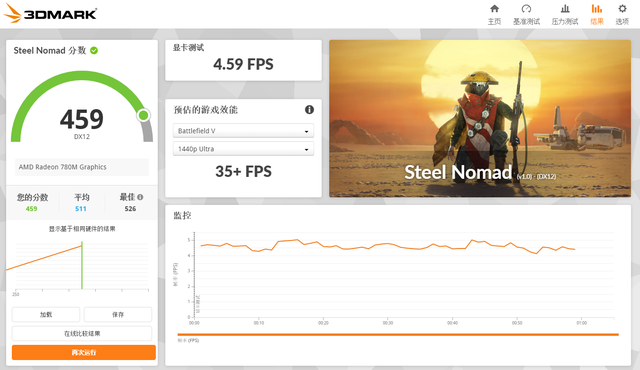
Task: Expand the Battlefield V game dropdown
Action: [243, 131]
